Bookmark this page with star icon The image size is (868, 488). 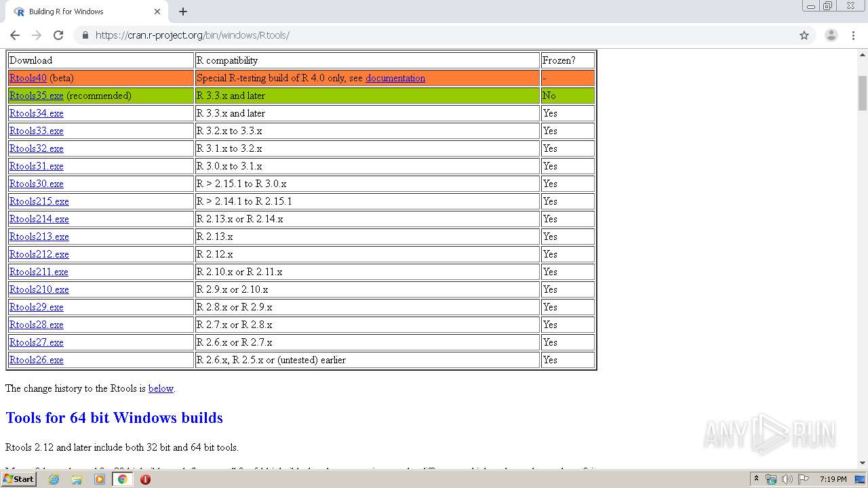pyautogui.click(x=804, y=35)
